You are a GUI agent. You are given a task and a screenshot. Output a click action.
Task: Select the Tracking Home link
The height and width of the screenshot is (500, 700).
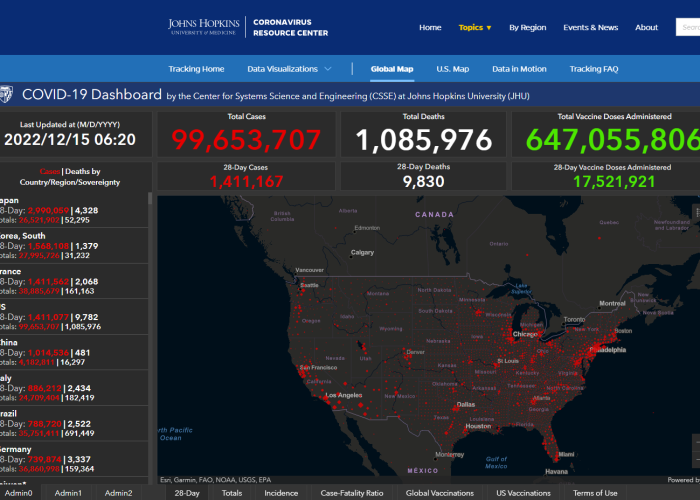pyautogui.click(x=196, y=69)
